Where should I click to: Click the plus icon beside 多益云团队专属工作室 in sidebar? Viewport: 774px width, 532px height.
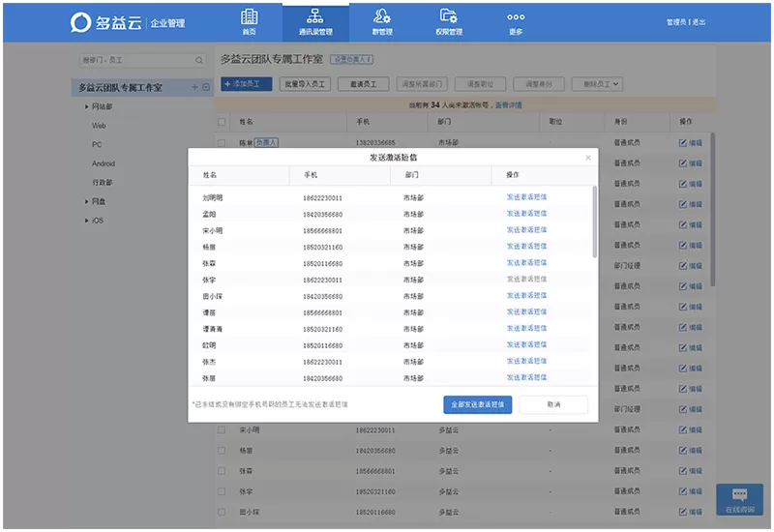194,87
